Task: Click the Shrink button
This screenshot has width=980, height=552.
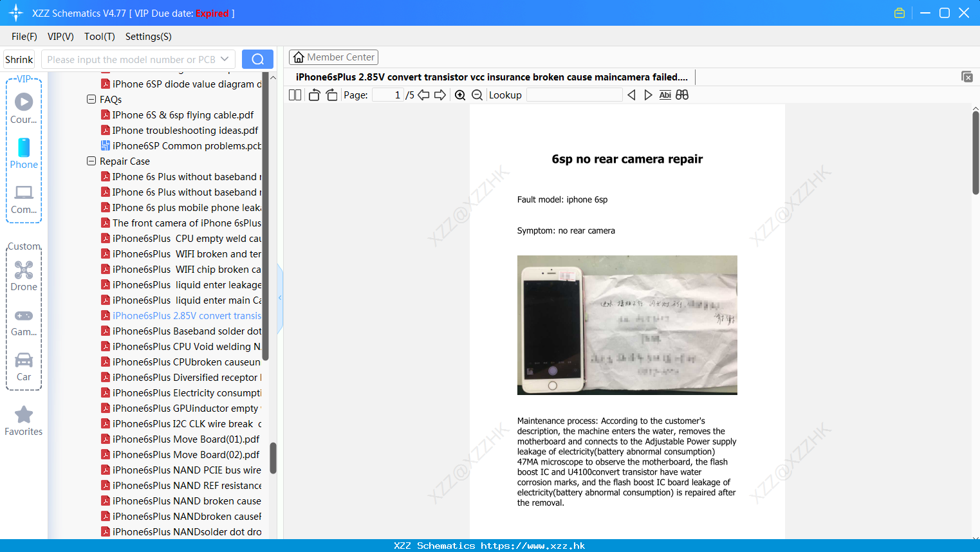Action: [x=19, y=59]
